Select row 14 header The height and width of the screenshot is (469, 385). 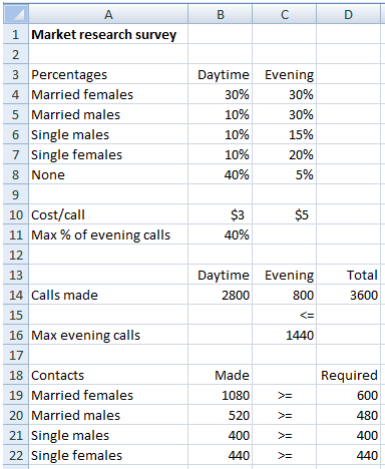click(x=16, y=295)
